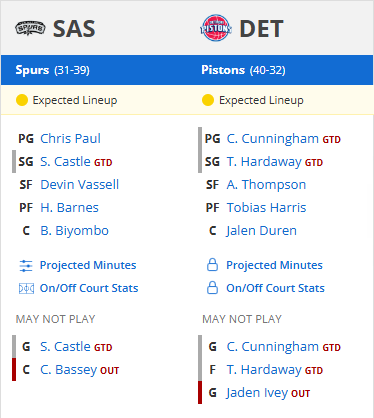
Task: Click the Spurs yellow expected lineup dot
Action: tap(22, 100)
